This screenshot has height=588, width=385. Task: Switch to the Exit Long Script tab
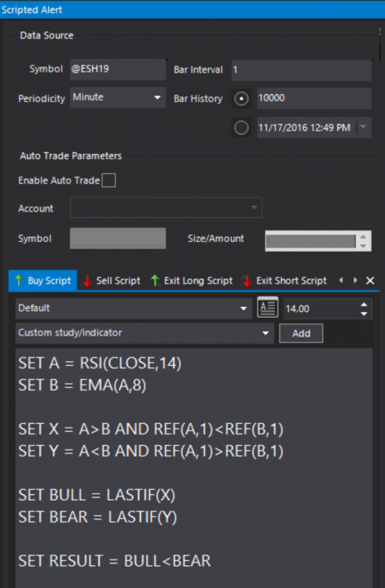coord(192,280)
